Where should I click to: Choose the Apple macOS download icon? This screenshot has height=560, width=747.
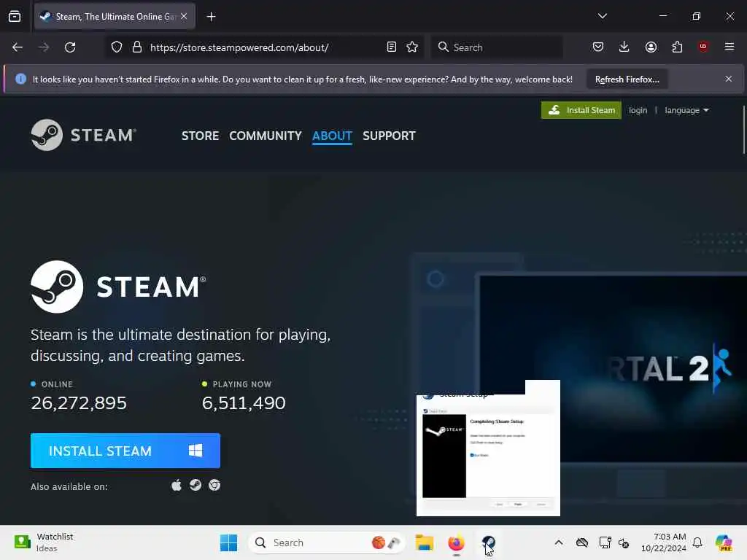177,485
